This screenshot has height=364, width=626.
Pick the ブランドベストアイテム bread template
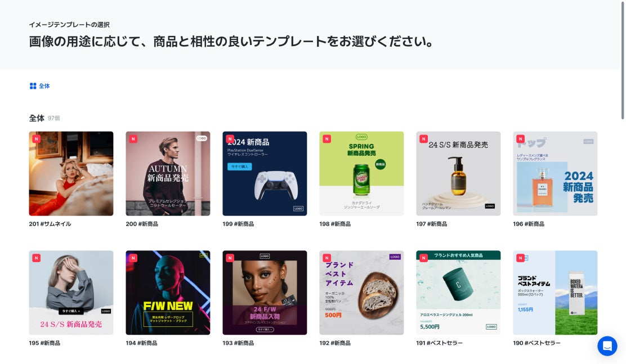tap(361, 293)
